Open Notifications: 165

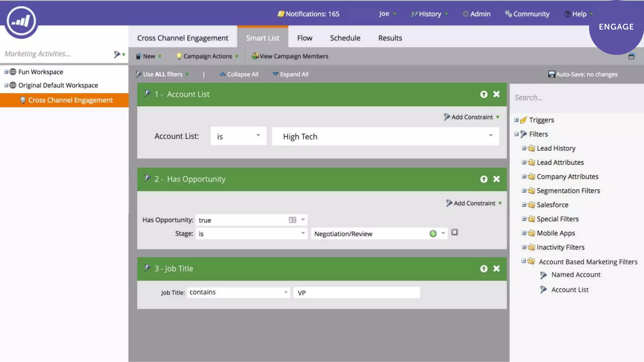click(x=308, y=14)
